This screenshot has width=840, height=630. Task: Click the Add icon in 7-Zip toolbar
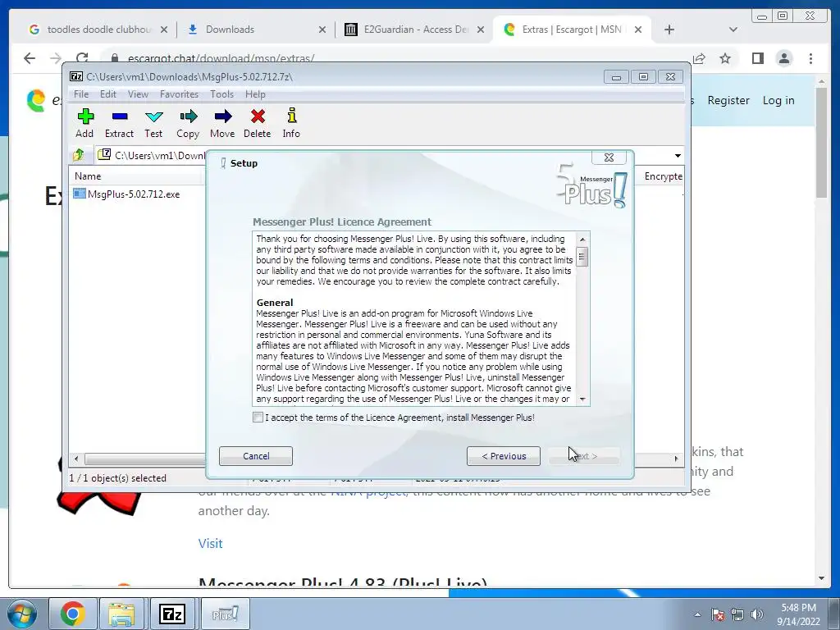pyautogui.click(x=84, y=123)
